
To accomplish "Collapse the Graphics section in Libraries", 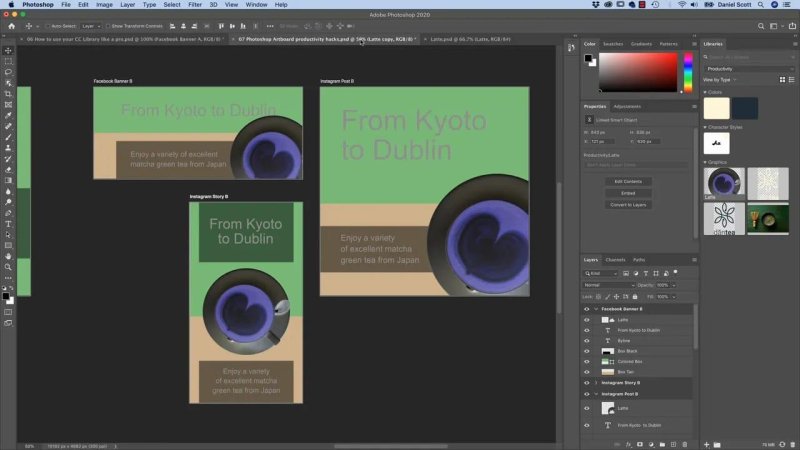I will pyautogui.click(x=705, y=162).
